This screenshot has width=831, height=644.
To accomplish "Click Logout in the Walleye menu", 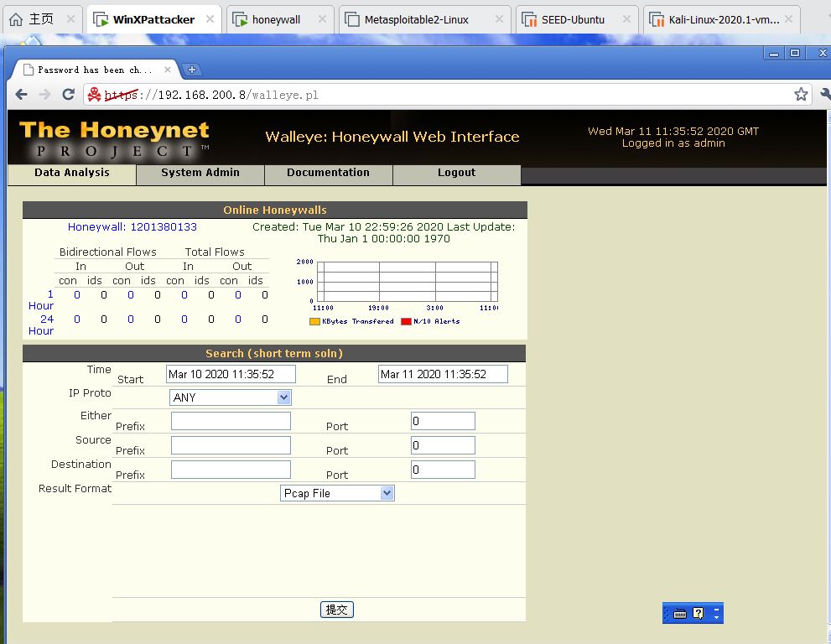I will (x=456, y=174).
